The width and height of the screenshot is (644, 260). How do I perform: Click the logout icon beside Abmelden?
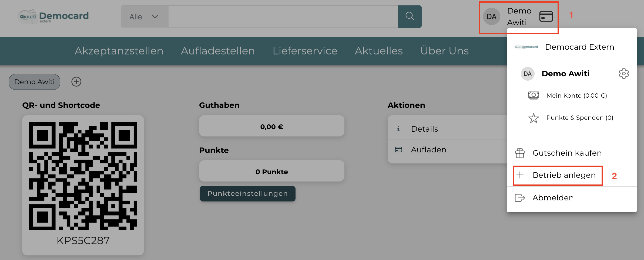click(x=520, y=198)
